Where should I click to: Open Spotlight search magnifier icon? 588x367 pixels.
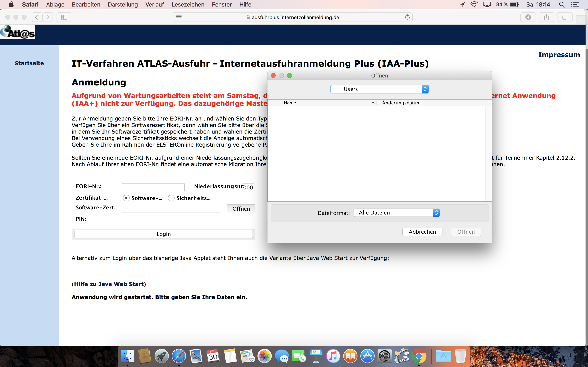(x=561, y=5)
